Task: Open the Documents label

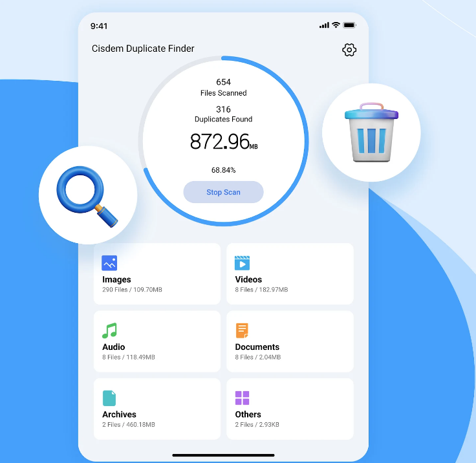Action: 257,347
